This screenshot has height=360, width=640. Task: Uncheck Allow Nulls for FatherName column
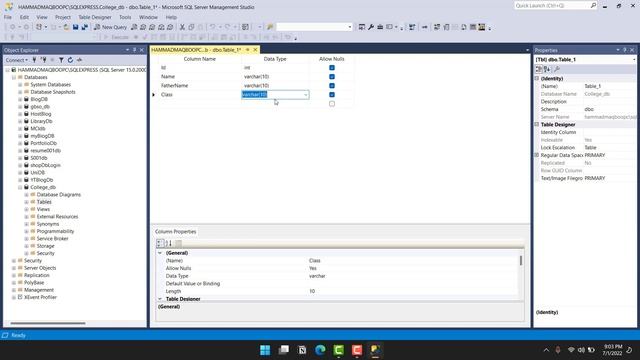coord(332,86)
